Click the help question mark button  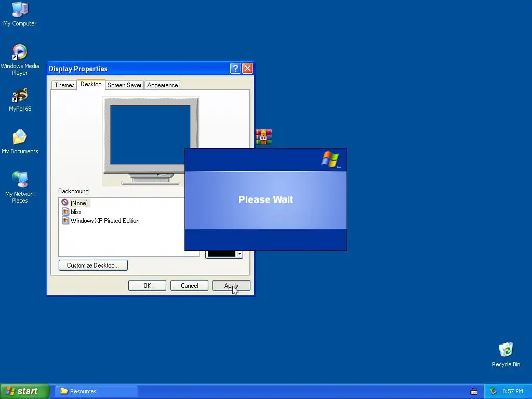point(235,69)
